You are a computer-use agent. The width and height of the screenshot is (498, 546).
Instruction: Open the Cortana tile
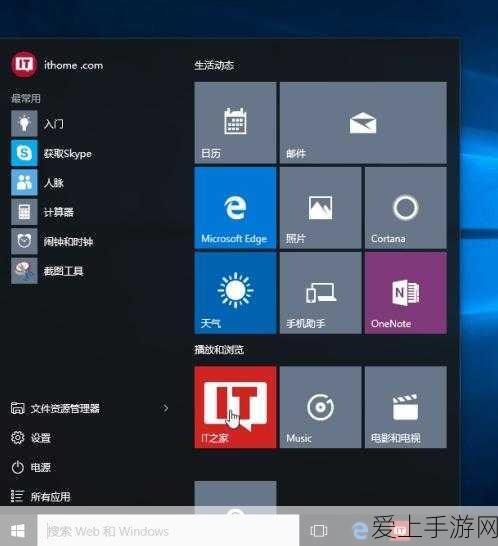pyautogui.click(x=406, y=208)
